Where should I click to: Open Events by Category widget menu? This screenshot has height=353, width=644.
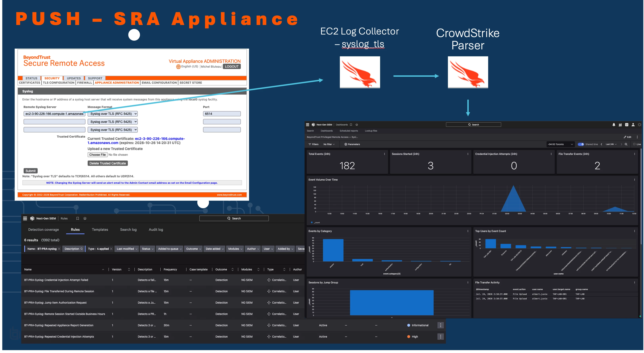tap(468, 231)
